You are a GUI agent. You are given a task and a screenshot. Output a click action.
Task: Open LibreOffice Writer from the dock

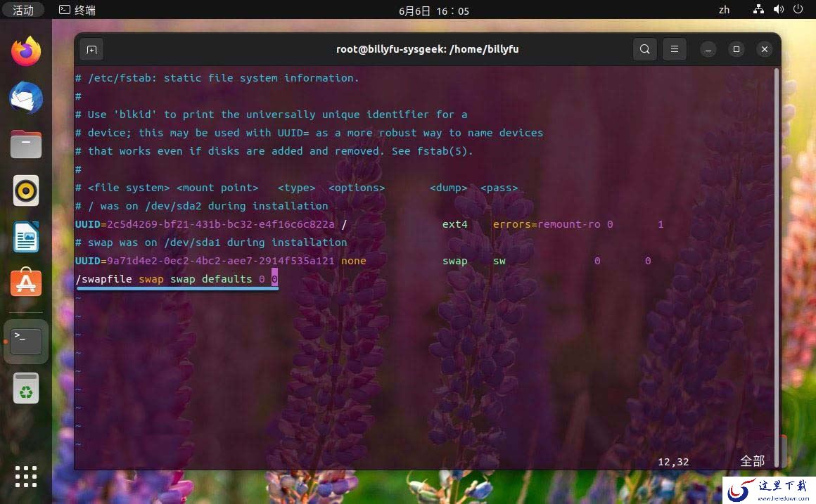(x=26, y=237)
